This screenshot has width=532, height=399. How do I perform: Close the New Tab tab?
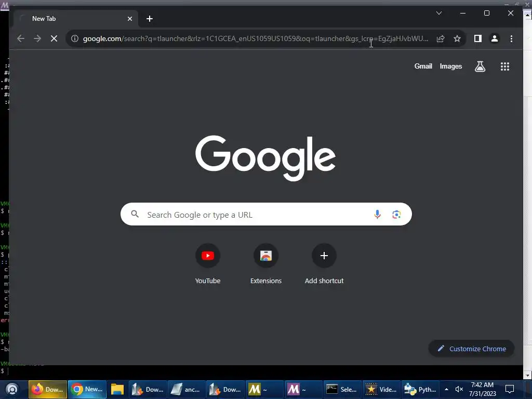coord(129,19)
